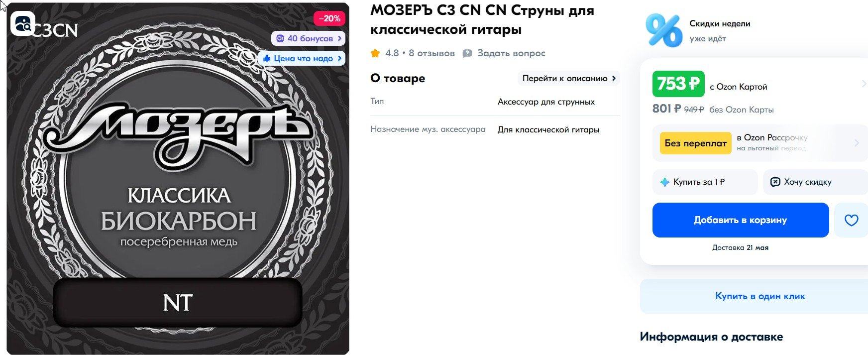Image resolution: width=868 pixels, height=355 pixels.
Task: Open the МОЗЕРЪ strings product image
Action: click(178, 179)
